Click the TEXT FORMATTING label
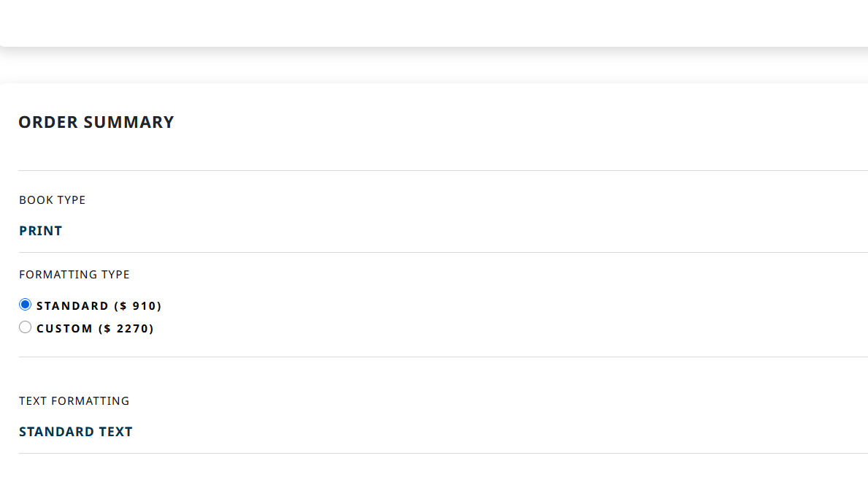The image size is (868, 491). (x=74, y=401)
